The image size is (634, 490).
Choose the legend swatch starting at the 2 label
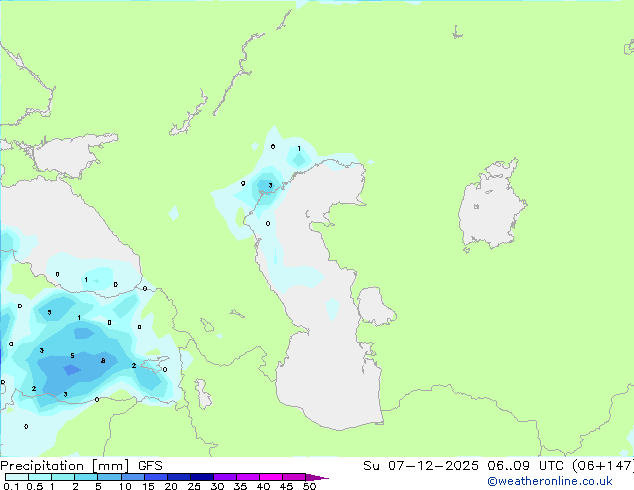pos(86,477)
